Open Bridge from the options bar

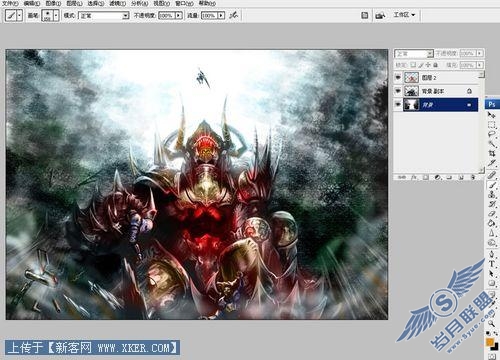point(380,15)
